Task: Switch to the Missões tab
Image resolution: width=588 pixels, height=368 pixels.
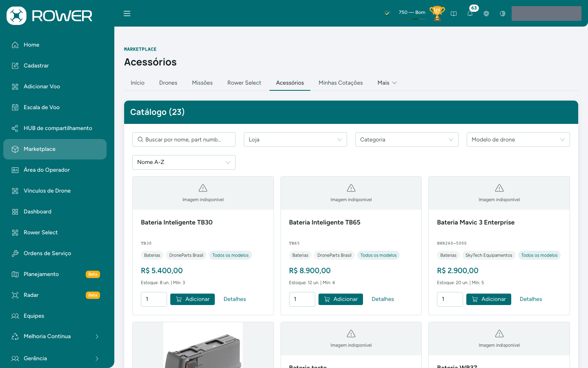Action: (x=203, y=83)
